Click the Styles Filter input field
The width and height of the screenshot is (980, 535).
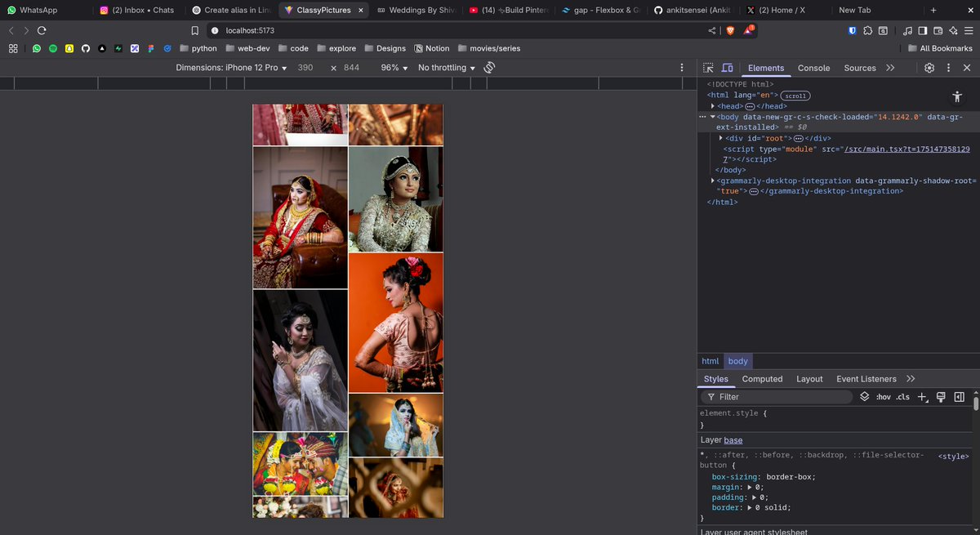(x=778, y=397)
